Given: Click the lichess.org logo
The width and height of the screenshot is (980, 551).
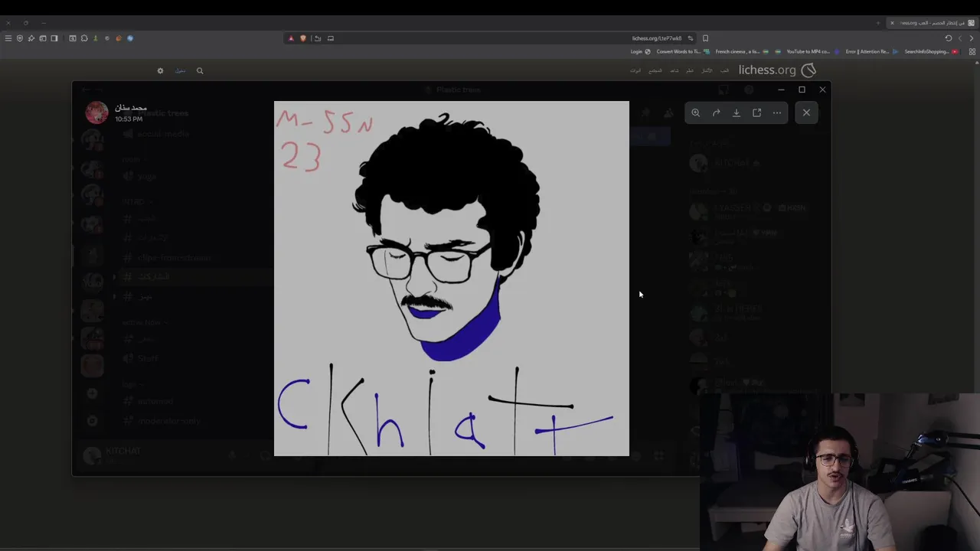Looking at the screenshot, I should coord(777,70).
